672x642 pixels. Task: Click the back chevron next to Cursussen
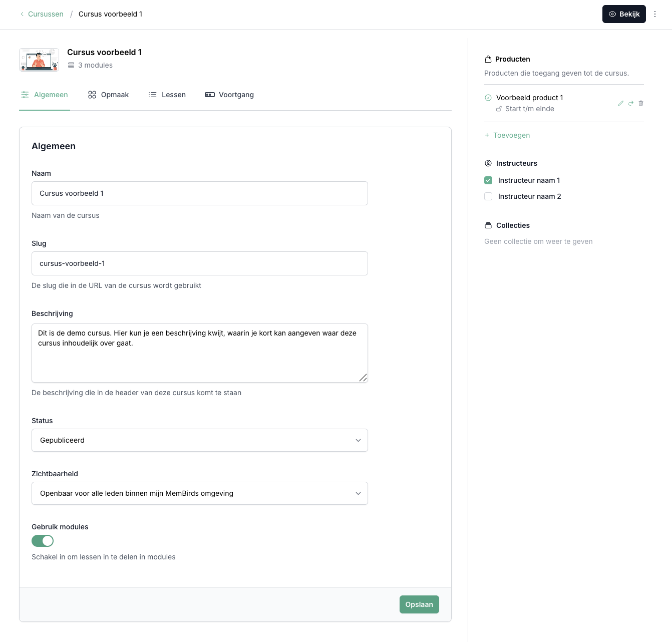pyautogui.click(x=22, y=14)
